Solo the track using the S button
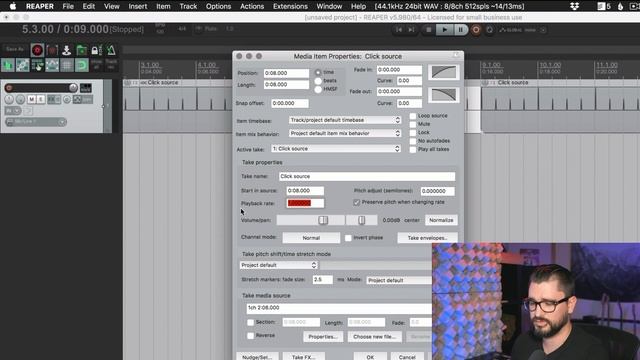This screenshot has height=360, width=640. click(x=40, y=99)
